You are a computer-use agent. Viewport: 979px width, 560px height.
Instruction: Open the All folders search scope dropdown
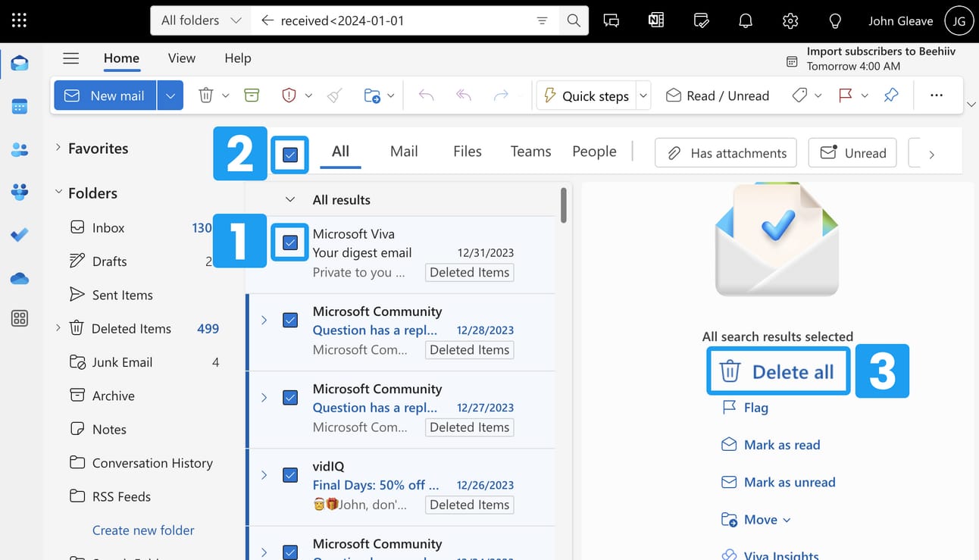click(x=201, y=20)
